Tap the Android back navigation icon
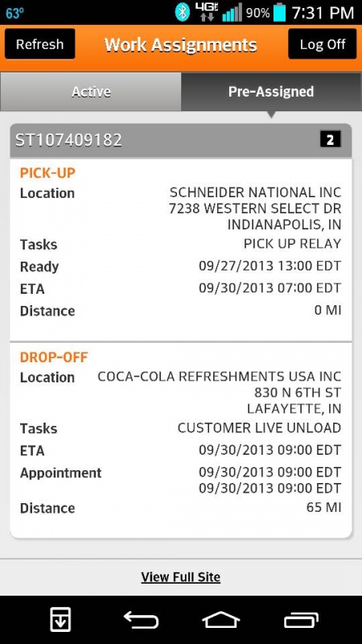 click(x=141, y=620)
